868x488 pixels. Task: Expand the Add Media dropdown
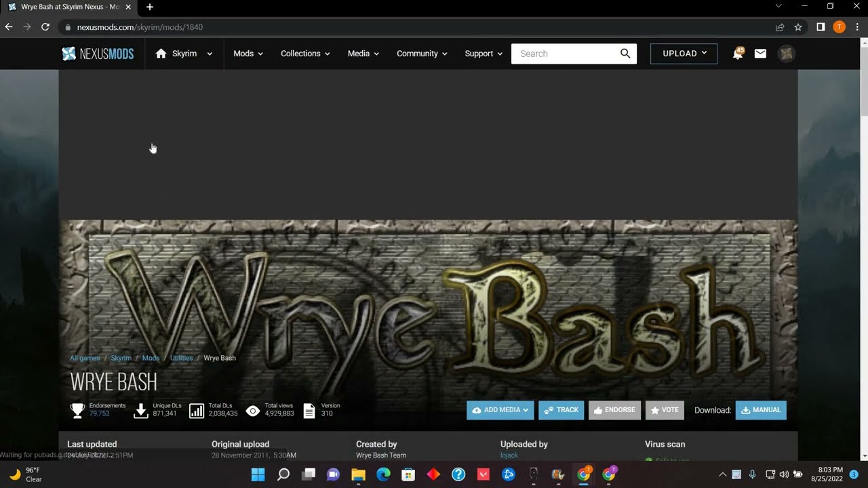point(500,410)
